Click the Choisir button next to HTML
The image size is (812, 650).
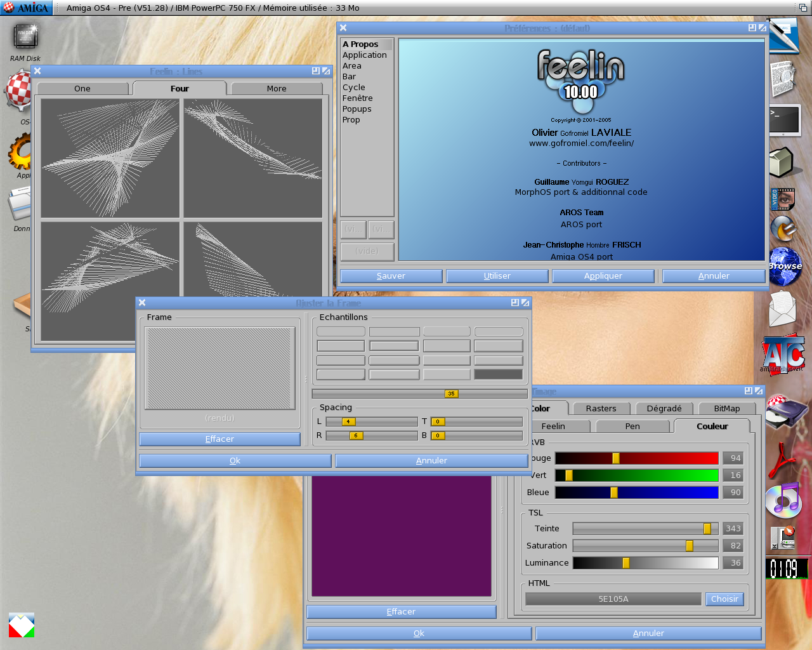click(724, 599)
